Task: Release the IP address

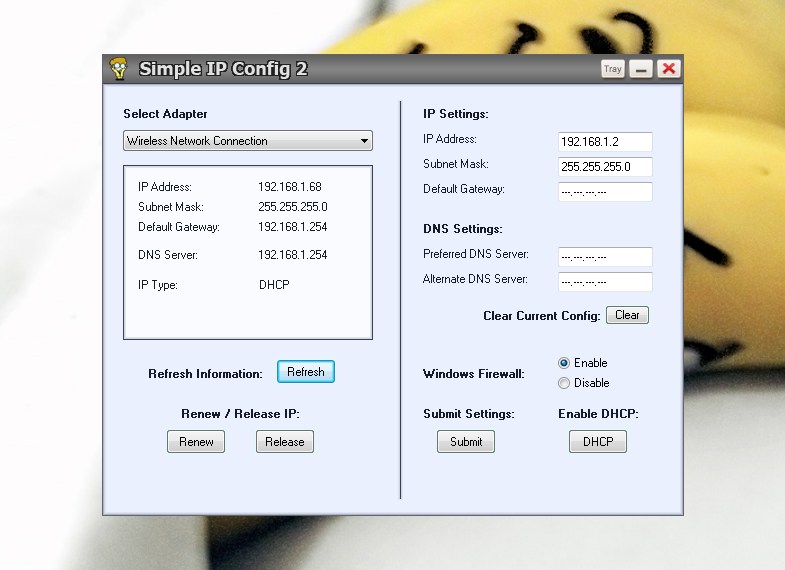Action: pos(285,441)
